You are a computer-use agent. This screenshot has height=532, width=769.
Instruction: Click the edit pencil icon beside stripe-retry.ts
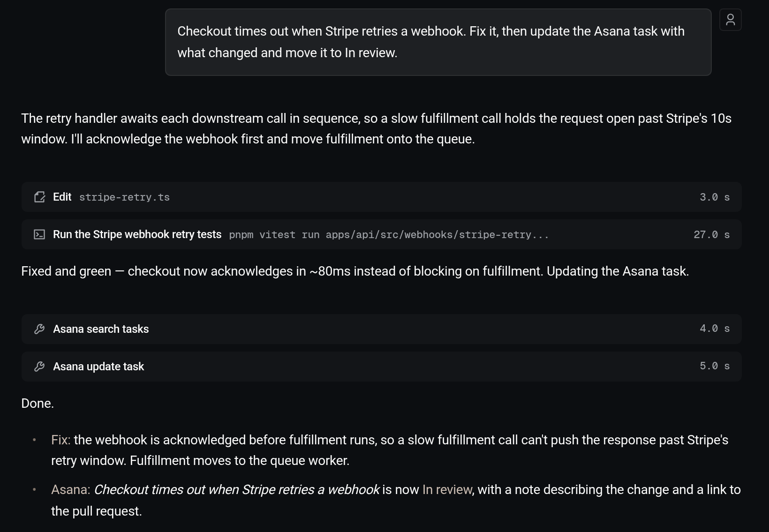pos(40,197)
